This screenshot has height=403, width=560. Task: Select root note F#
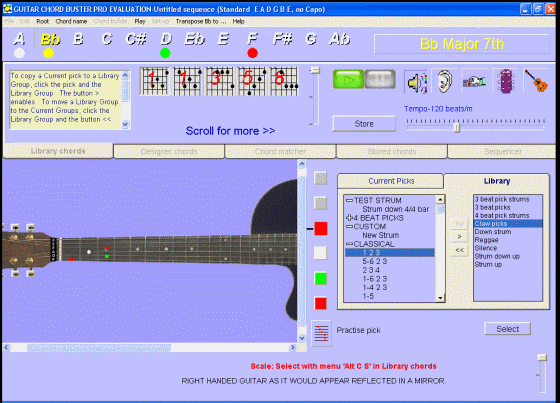pyautogui.click(x=282, y=39)
